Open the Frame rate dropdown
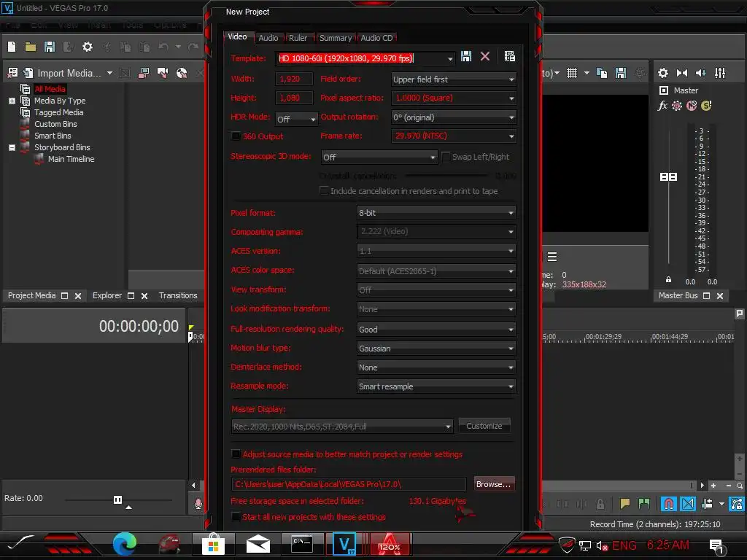Viewport: 747px width, 560px height. 454,136
